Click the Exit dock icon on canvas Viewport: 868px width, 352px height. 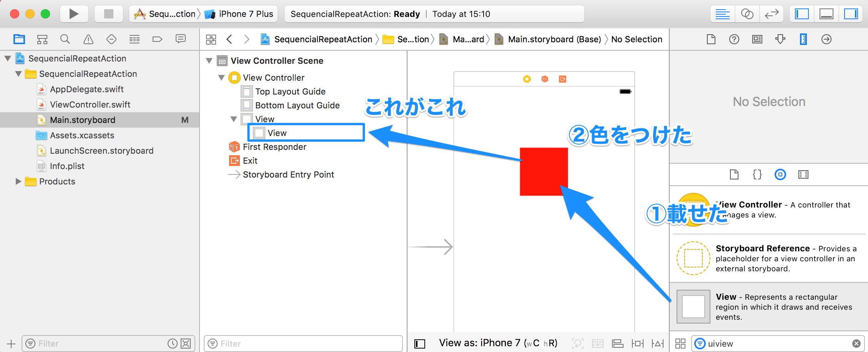tap(562, 79)
